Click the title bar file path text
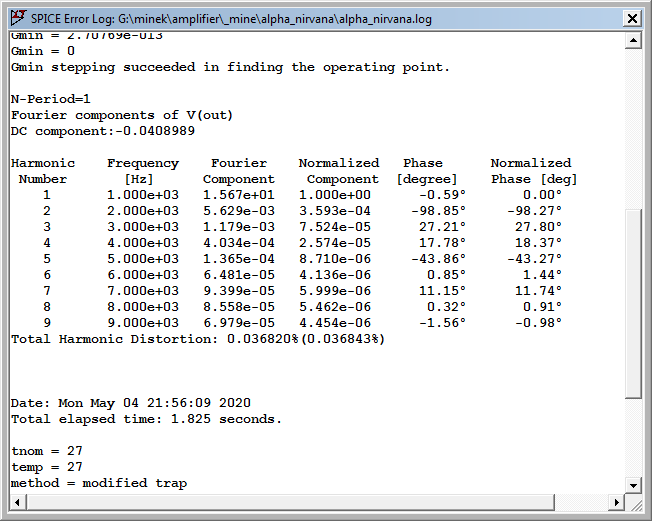The image size is (652, 521). [x=275, y=19]
